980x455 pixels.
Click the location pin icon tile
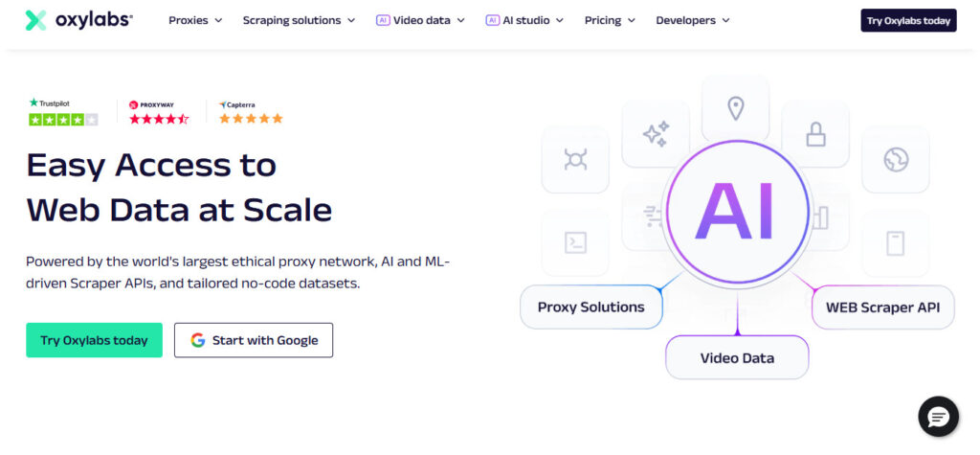click(x=736, y=108)
